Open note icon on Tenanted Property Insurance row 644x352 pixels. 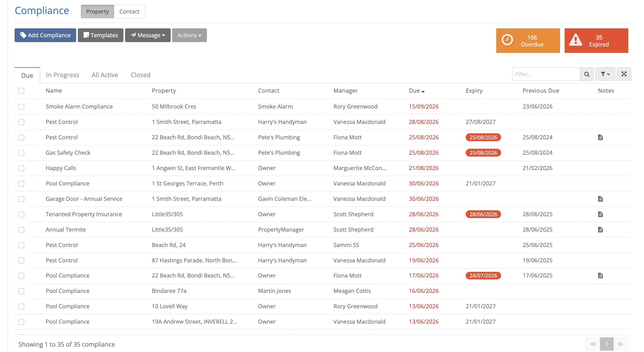point(600,214)
